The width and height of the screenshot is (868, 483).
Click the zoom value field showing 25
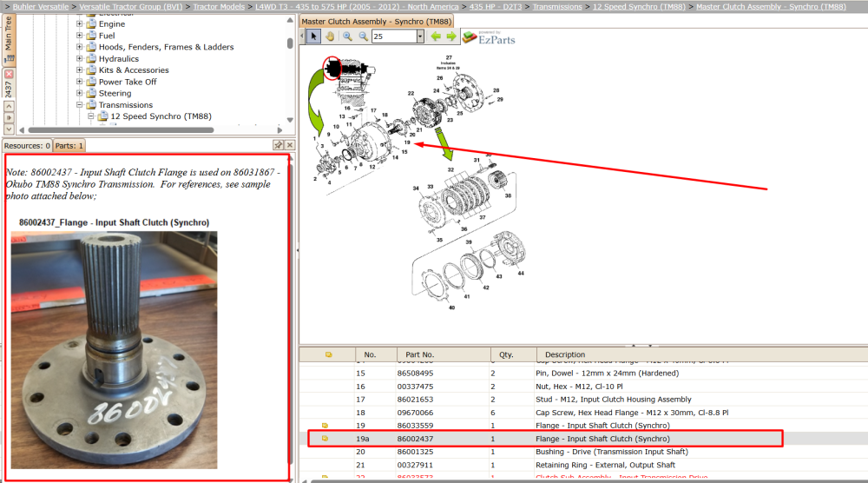393,36
